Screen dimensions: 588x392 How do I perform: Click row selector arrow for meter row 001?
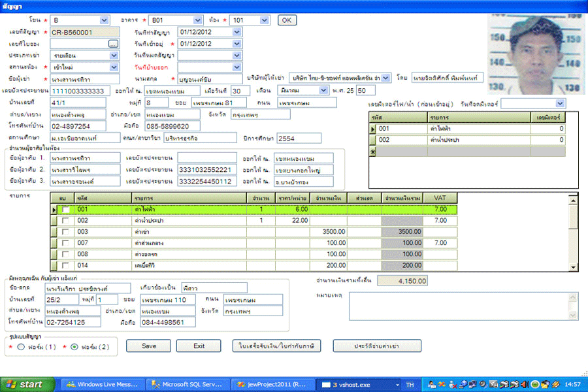373,129
